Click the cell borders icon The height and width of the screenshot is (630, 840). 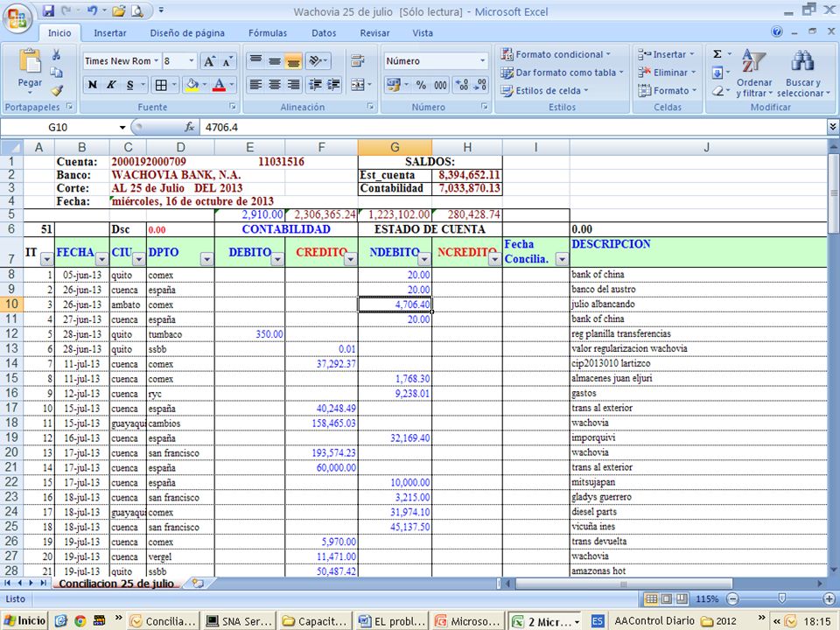(161, 85)
